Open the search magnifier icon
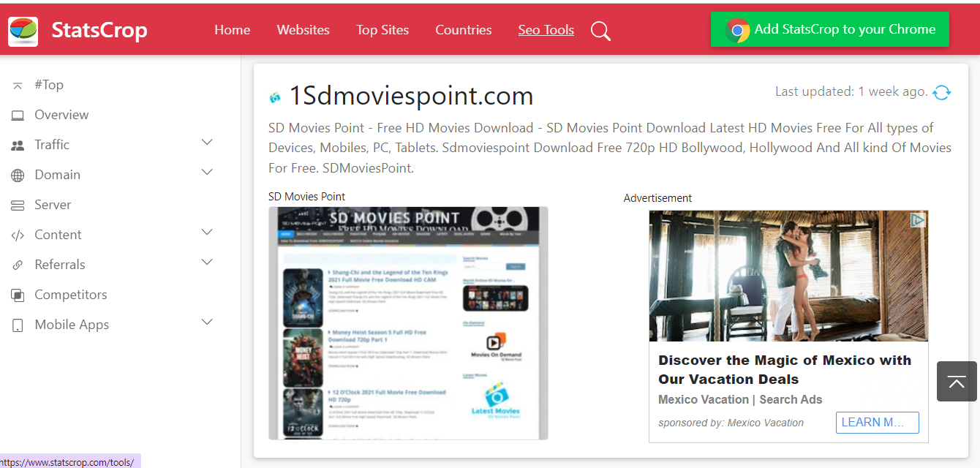The width and height of the screenshot is (980, 468). (x=600, y=31)
